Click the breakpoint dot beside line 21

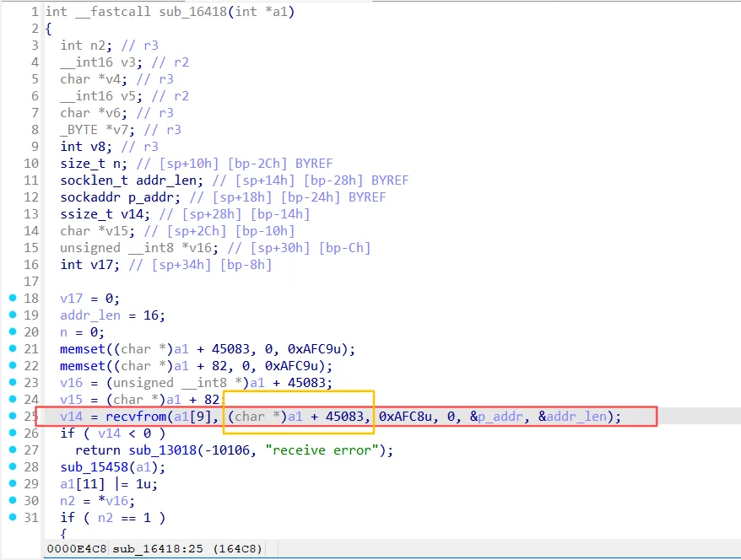(x=13, y=348)
